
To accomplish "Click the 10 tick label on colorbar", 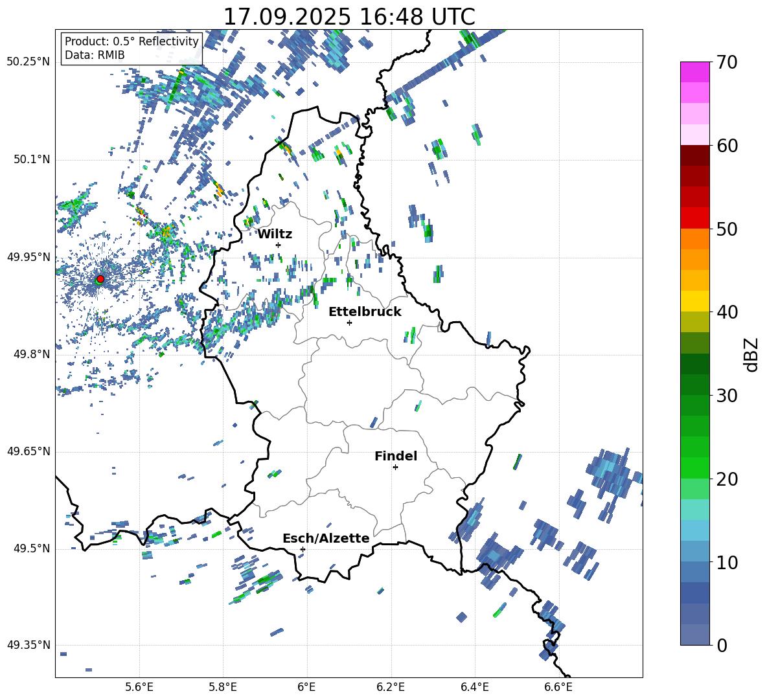I will click(x=727, y=562).
